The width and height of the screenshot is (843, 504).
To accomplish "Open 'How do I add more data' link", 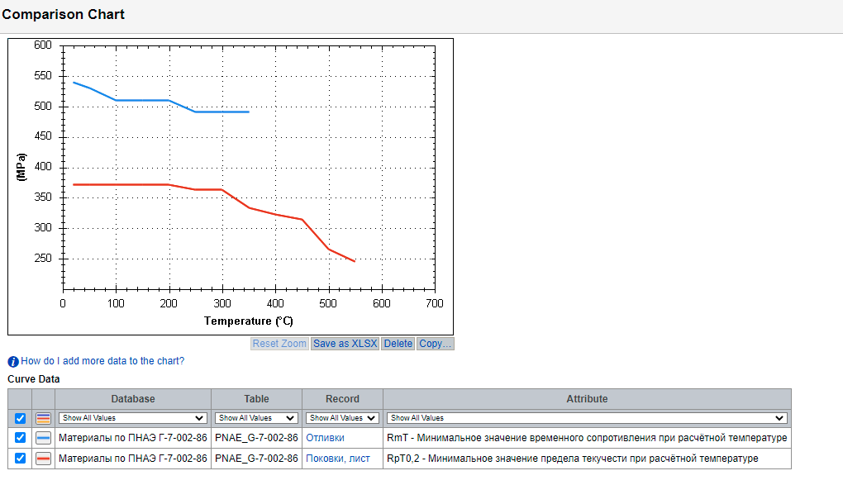I will pos(102,361).
